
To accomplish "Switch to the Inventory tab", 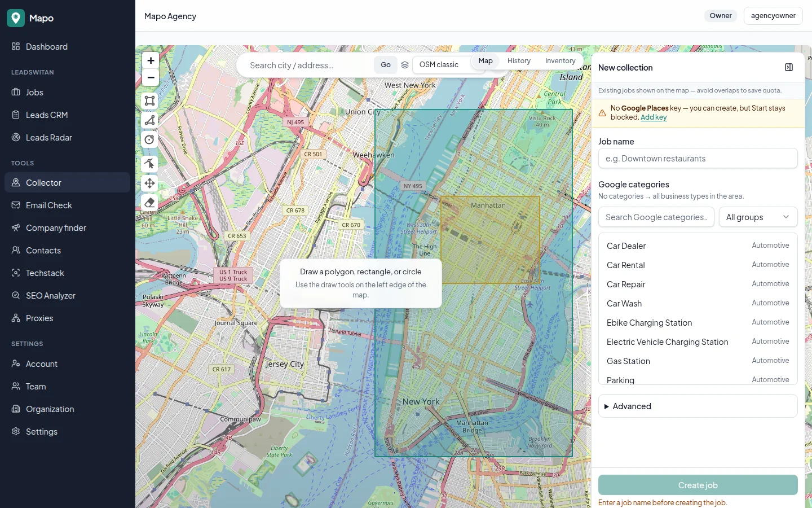I will [x=560, y=61].
